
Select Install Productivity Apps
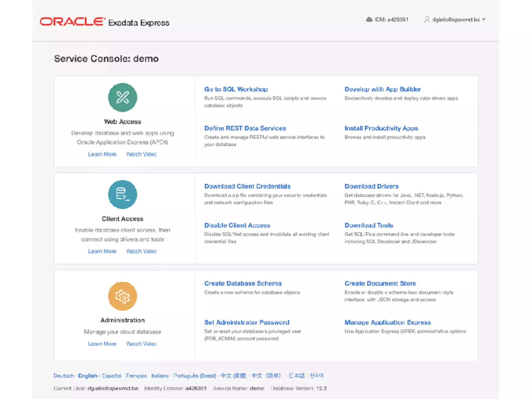click(x=381, y=128)
